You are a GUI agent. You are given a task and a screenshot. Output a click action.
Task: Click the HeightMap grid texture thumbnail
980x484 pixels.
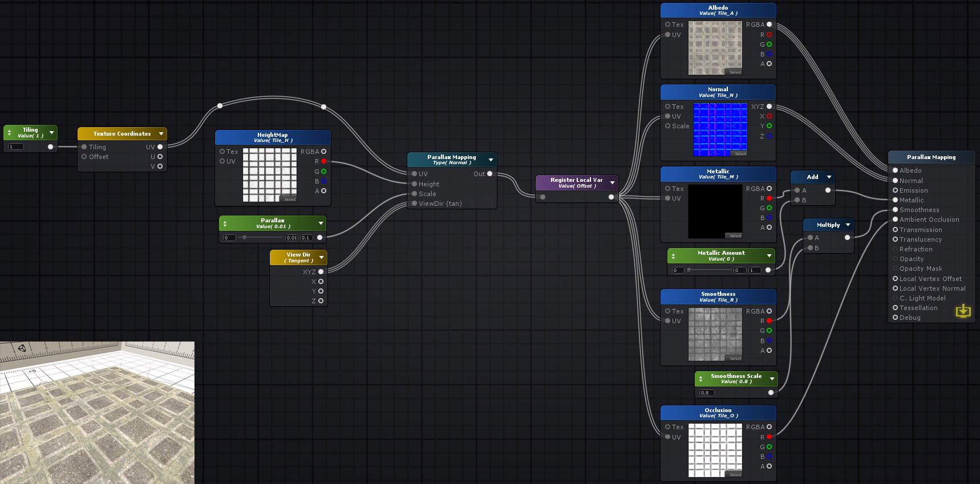(270, 175)
